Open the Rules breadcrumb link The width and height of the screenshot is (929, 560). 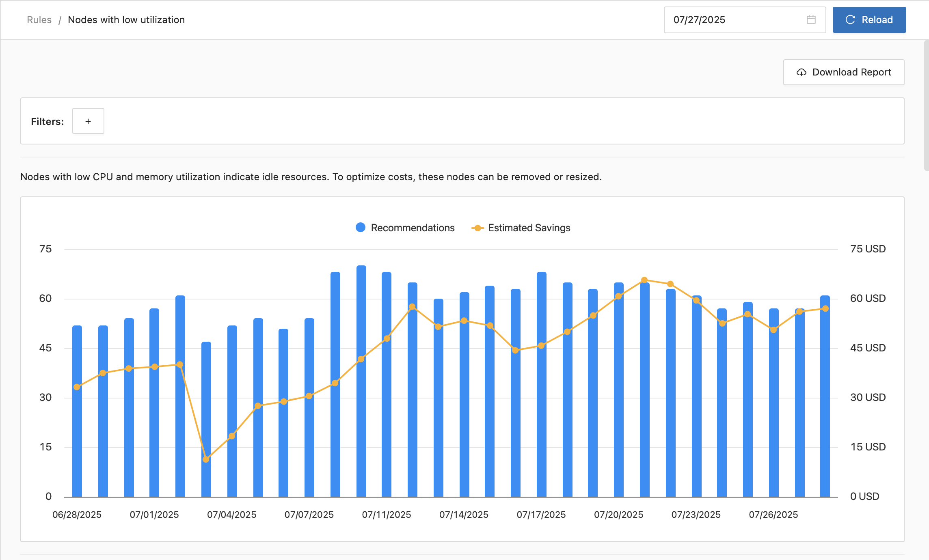point(39,19)
